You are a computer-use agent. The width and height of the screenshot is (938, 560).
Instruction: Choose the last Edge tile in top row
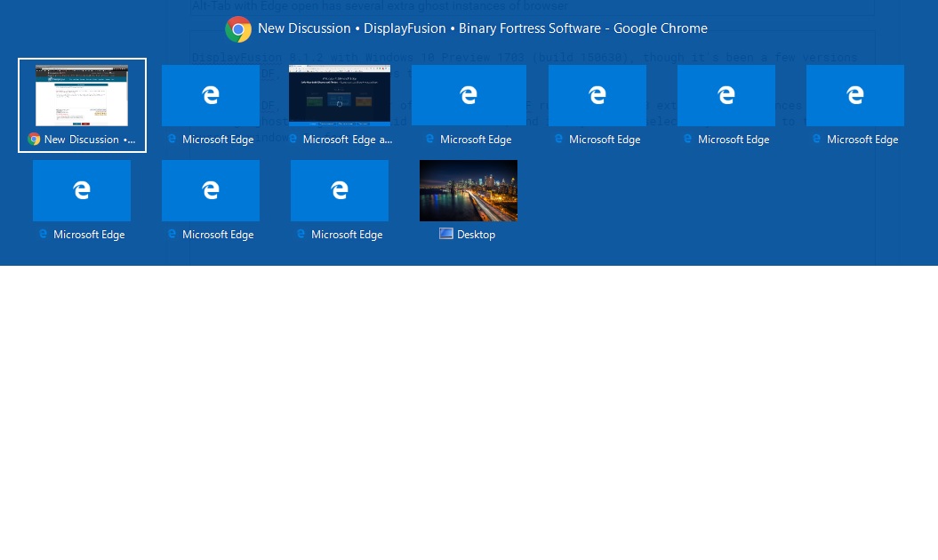coord(855,95)
